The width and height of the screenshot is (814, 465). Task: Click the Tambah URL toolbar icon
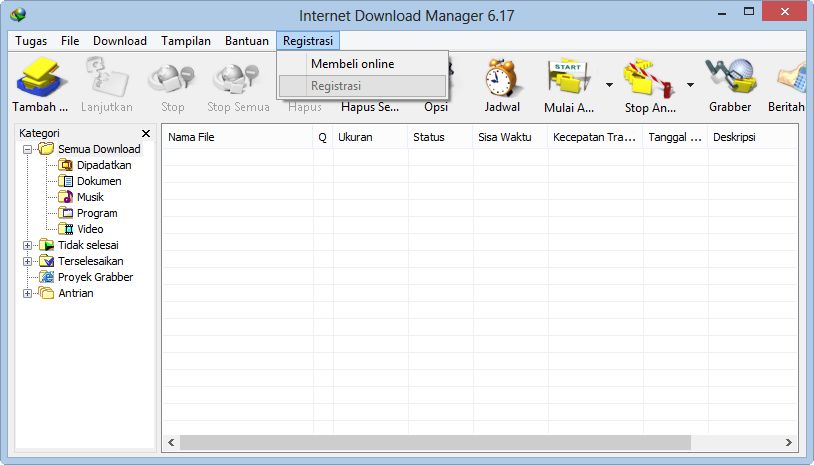tap(40, 78)
